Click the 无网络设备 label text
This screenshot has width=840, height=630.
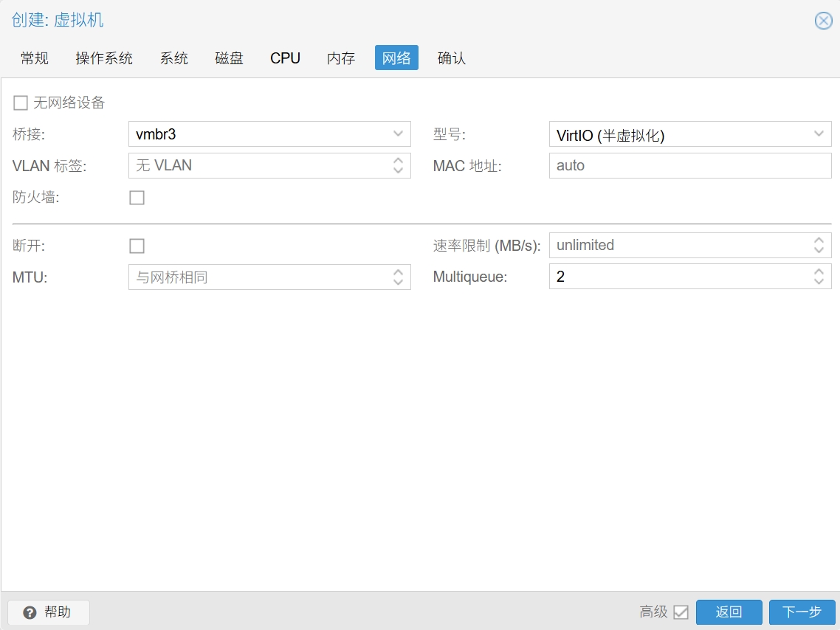(x=69, y=103)
